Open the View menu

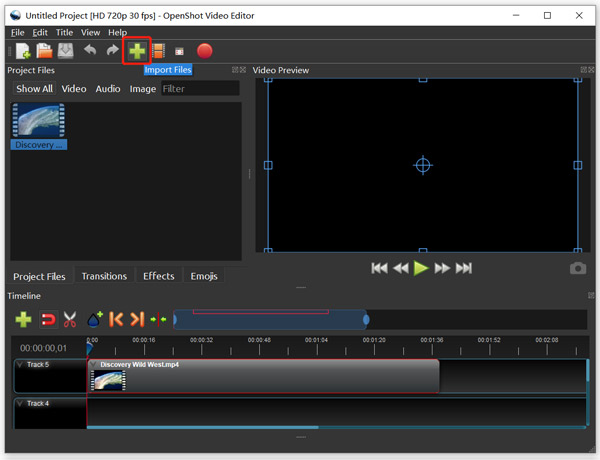coord(90,33)
